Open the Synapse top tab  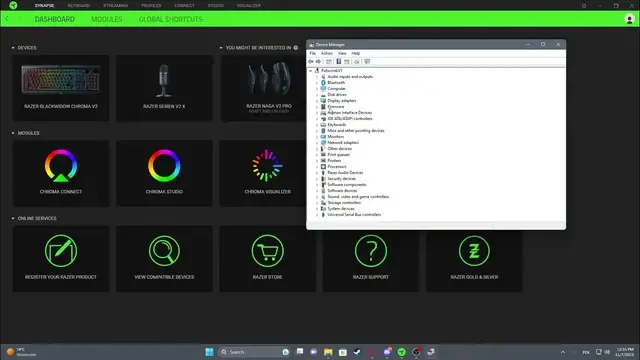[x=44, y=6]
